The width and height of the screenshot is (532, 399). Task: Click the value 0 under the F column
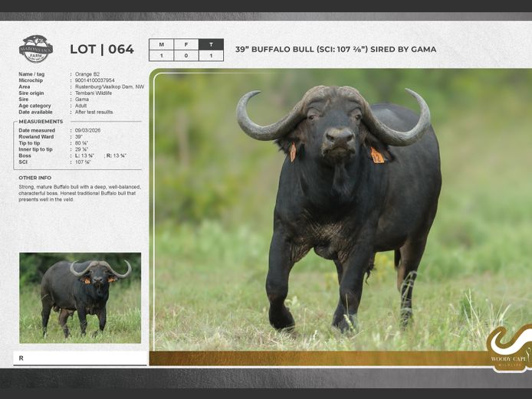click(186, 56)
